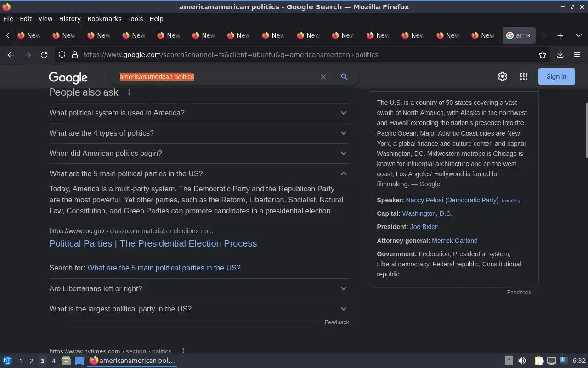588x368 pixels.
Task: Click Feedback under knowledge panel
Action: (x=519, y=293)
